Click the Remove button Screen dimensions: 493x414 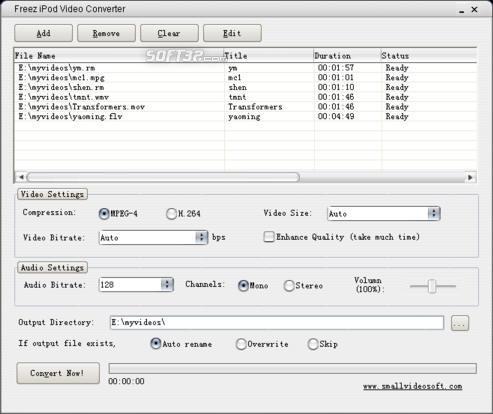click(106, 33)
